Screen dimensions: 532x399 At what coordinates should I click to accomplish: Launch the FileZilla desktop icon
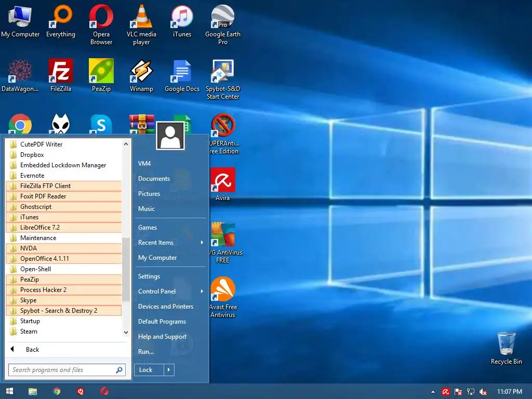pos(61,75)
